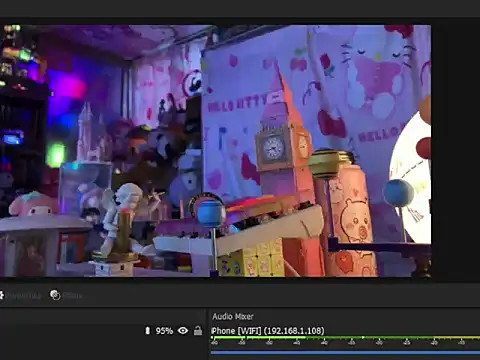This screenshot has width=480, height=360.
Task: Click the Phone [WIFI] audio level meter
Action: coord(345,338)
